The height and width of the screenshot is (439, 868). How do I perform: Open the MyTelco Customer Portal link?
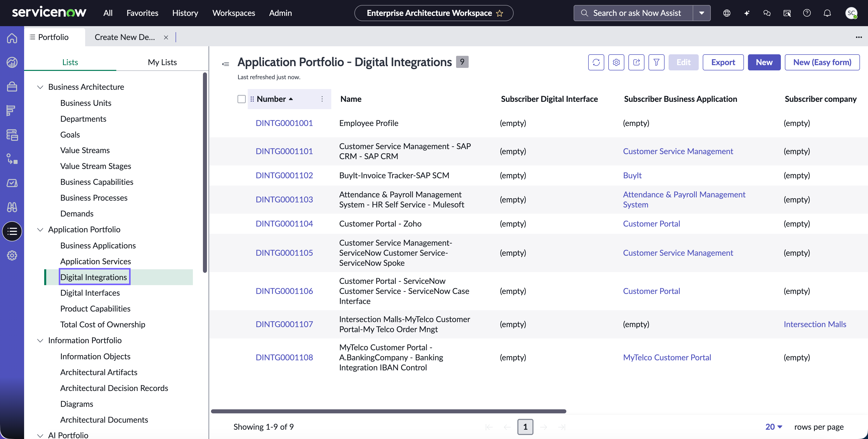[667, 357]
